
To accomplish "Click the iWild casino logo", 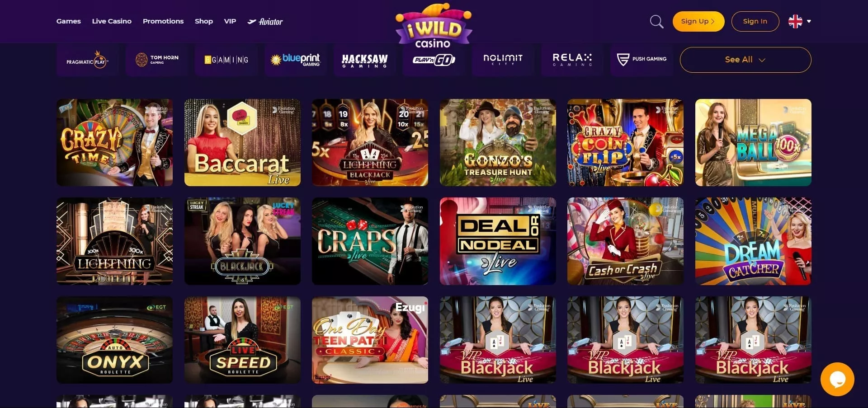I will point(433,26).
